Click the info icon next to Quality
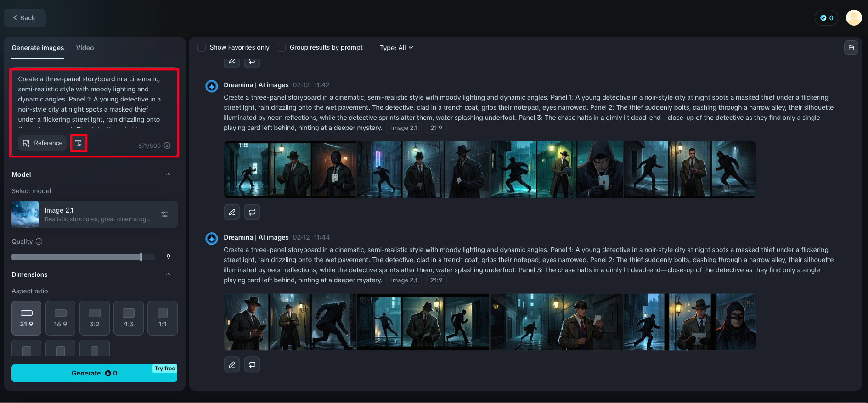The height and width of the screenshot is (403, 868). pos(39,241)
